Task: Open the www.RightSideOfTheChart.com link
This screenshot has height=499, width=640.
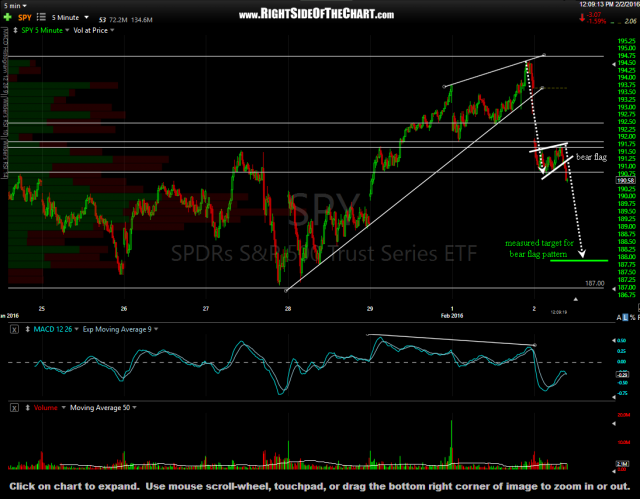Action: (x=316, y=15)
